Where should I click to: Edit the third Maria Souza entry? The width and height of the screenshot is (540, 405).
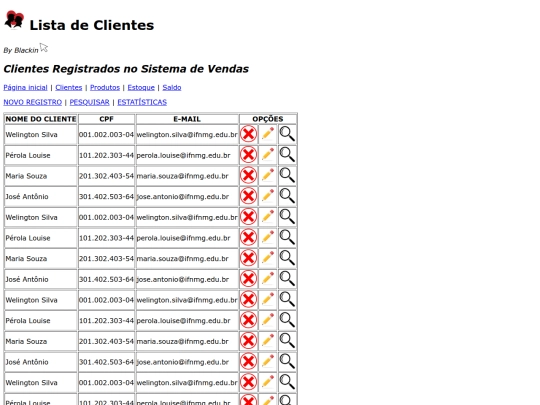[x=268, y=340]
